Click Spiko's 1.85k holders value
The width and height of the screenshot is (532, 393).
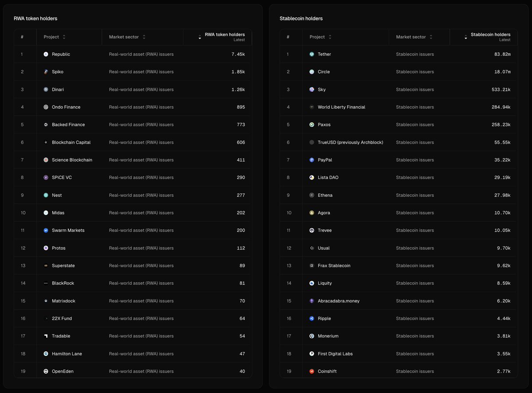238,72
